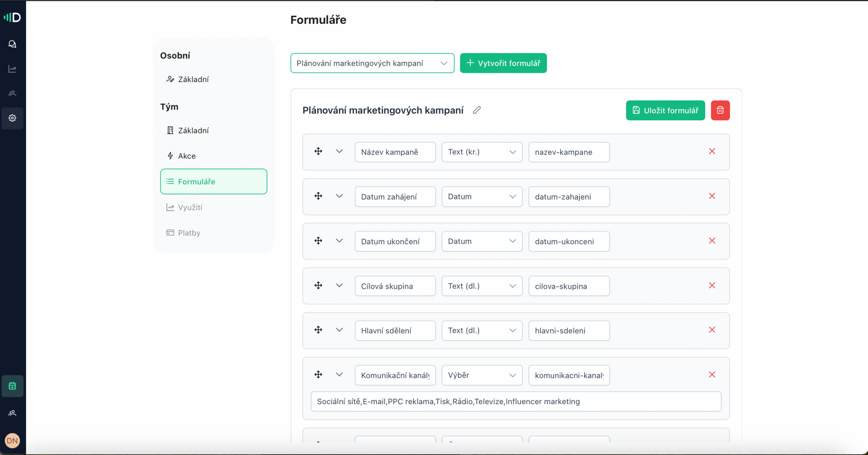Change Komunikační kanály type Výběr dropdown
Image resolution: width=868 pixels, height=455 pixels.
click(481, 375)
